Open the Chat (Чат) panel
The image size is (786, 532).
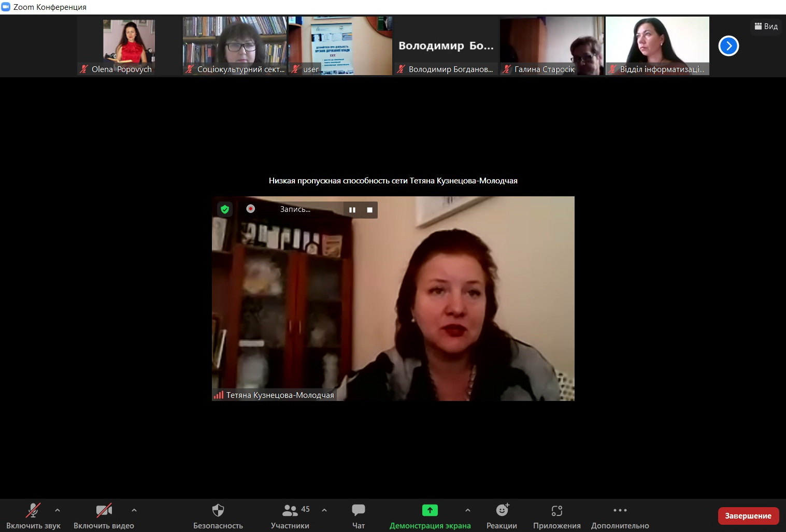pos(358,511)
